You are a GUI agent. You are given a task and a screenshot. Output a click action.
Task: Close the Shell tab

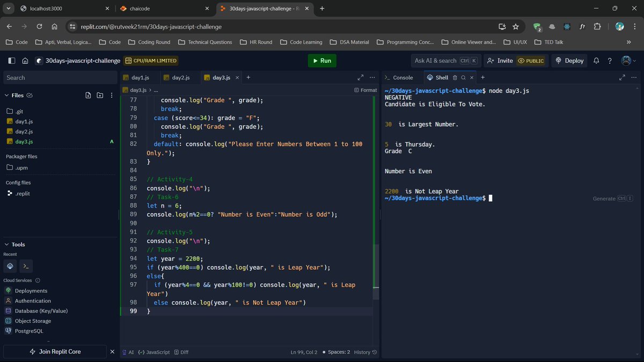pos(472,77)
